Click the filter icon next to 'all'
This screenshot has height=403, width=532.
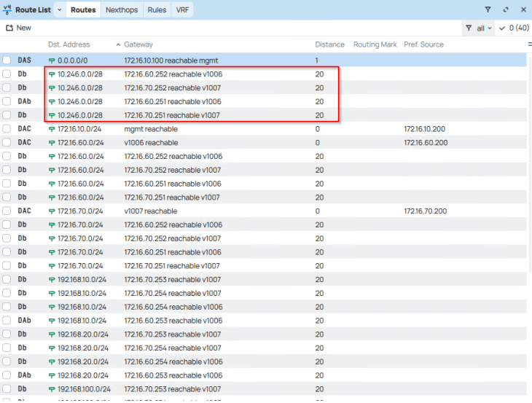tap(468, 28)
